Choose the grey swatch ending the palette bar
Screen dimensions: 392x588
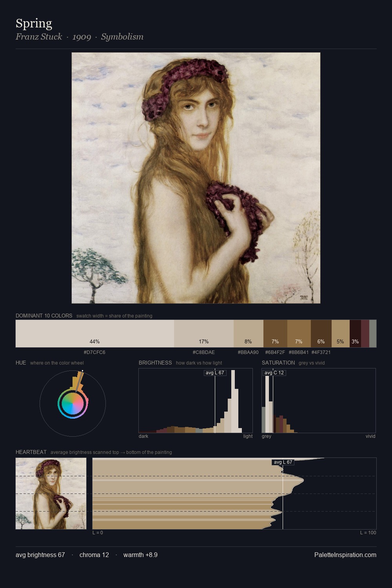pos(373,334)
